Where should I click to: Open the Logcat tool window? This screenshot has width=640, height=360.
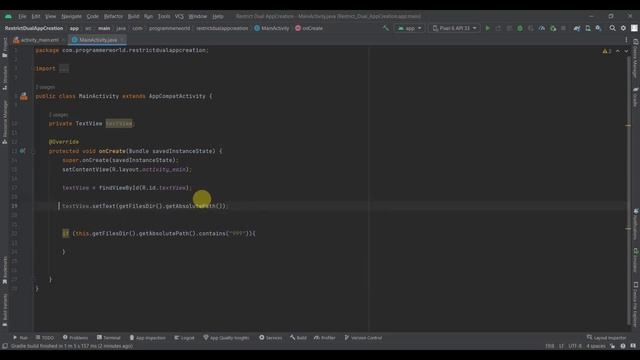pyautogui.click(x=184, y=338)
